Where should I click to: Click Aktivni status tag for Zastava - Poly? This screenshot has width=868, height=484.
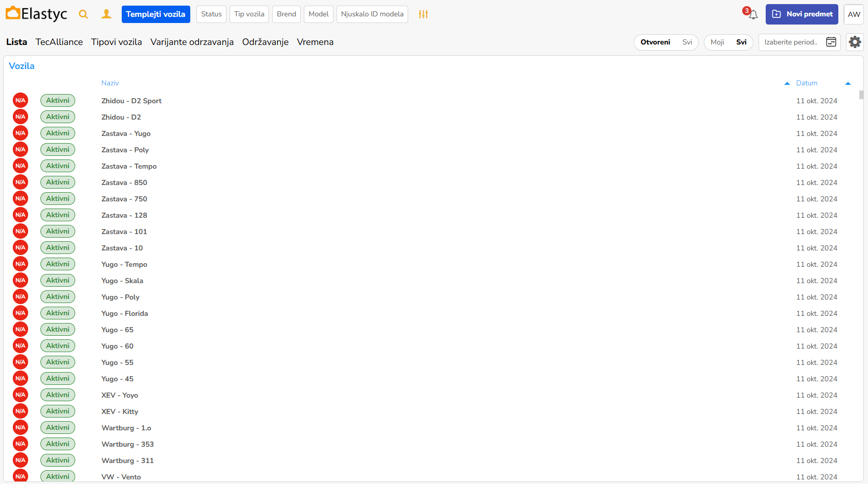(58, 150)
